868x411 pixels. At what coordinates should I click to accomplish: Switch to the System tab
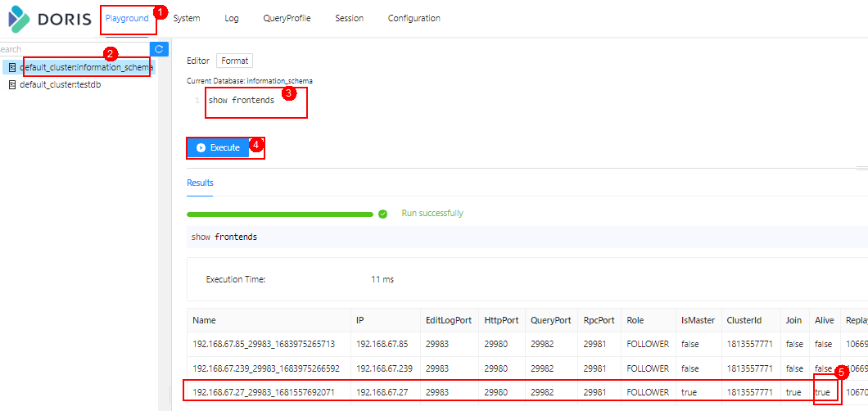tap(187, 18)
